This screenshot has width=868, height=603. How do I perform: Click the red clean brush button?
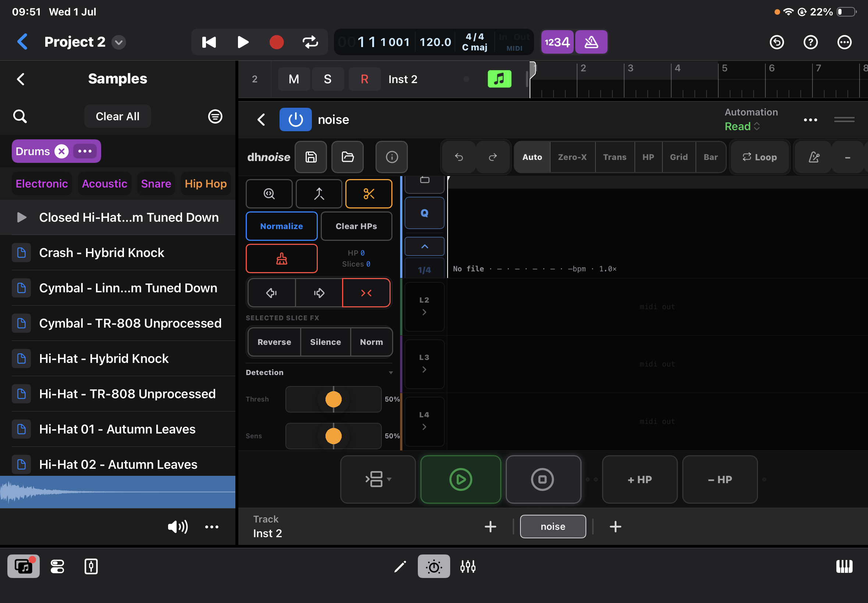click(281, 258)
